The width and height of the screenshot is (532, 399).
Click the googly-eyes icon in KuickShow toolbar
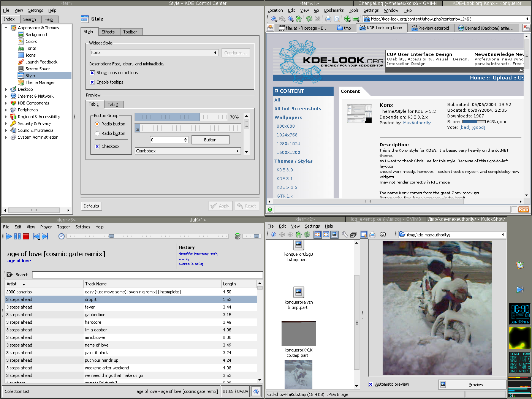click(383, 234)
